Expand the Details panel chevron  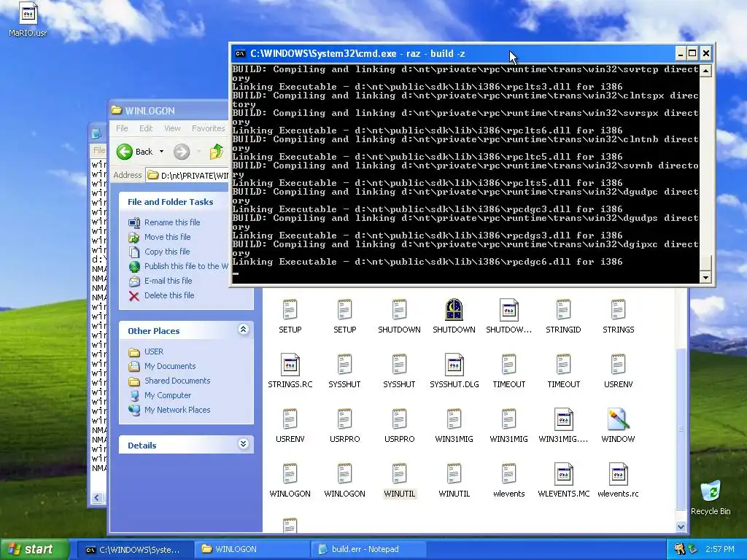[243, 444]
